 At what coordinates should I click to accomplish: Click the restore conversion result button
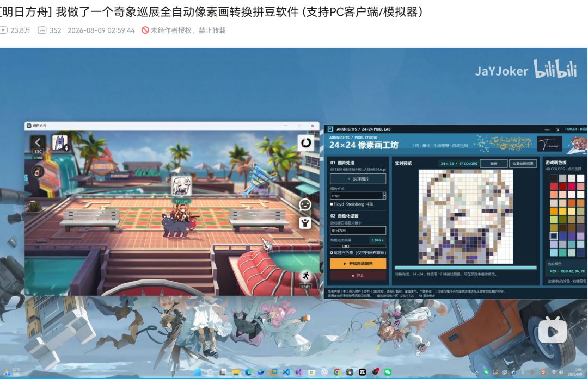click(x=523, y=163)
